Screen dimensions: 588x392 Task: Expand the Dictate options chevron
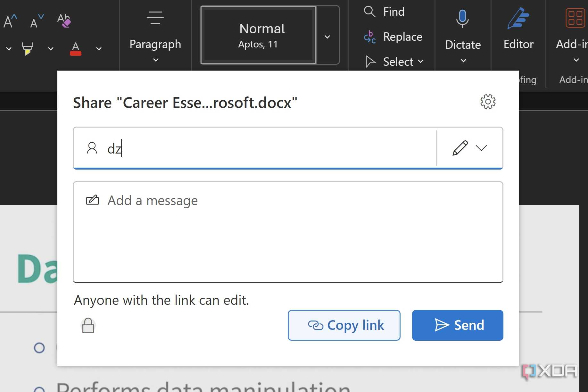(463, 61)
